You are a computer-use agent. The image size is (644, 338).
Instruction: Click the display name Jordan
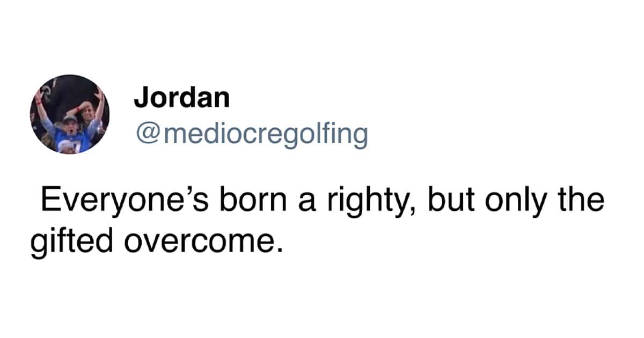[181, 98]
